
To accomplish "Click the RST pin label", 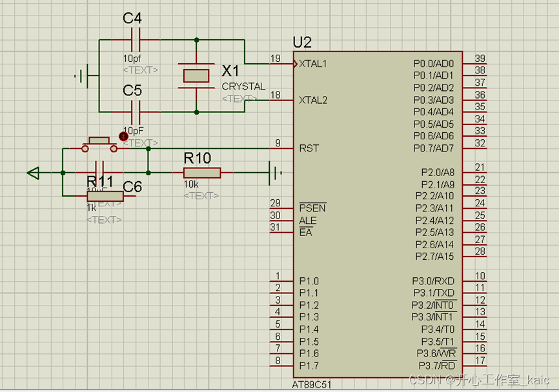I will [x=309, y=148].
